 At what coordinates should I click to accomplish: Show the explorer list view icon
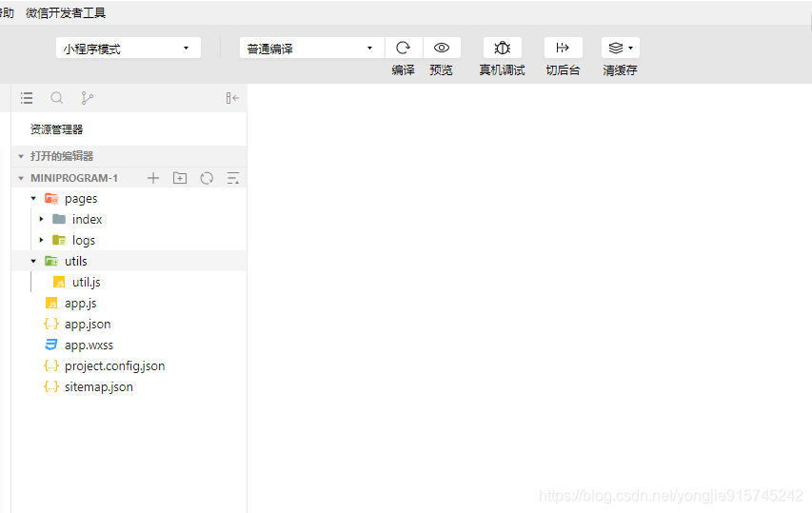[27, 98]
